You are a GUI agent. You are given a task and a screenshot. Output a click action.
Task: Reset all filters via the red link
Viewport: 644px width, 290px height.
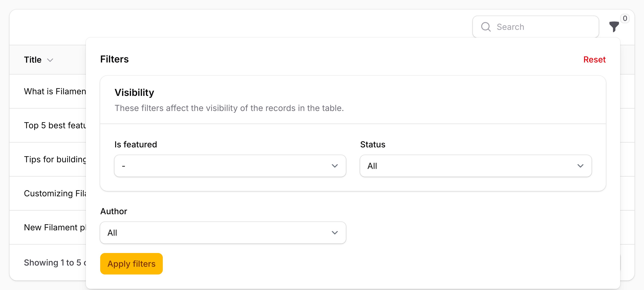pos(594,59)
